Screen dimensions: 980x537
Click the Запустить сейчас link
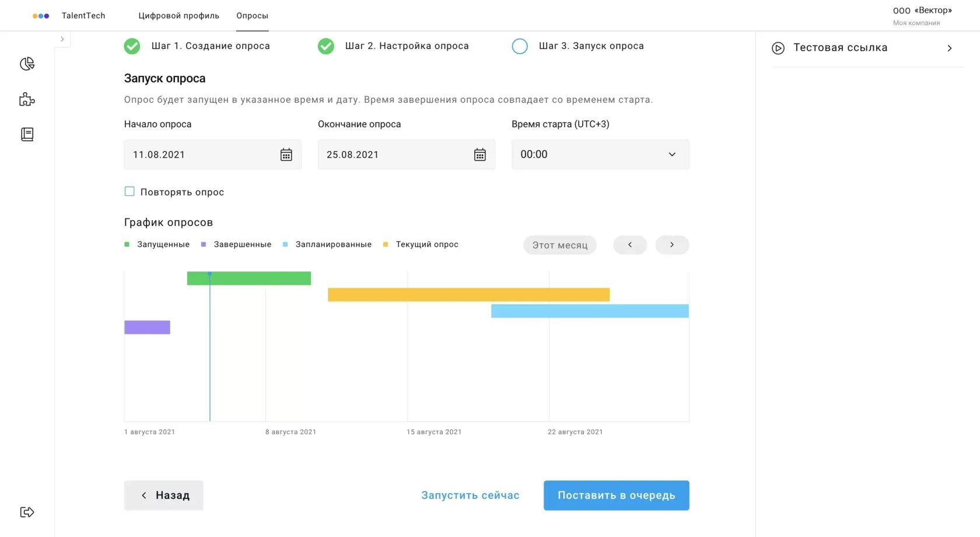coord(470,496)
